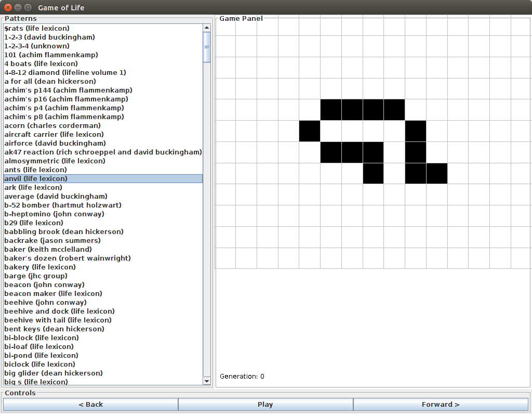Image resolution: width=532 pixels, height=414 pixels.
Task: Select the anvil (life lexicon) entry
Action: (x=36, y=178)
